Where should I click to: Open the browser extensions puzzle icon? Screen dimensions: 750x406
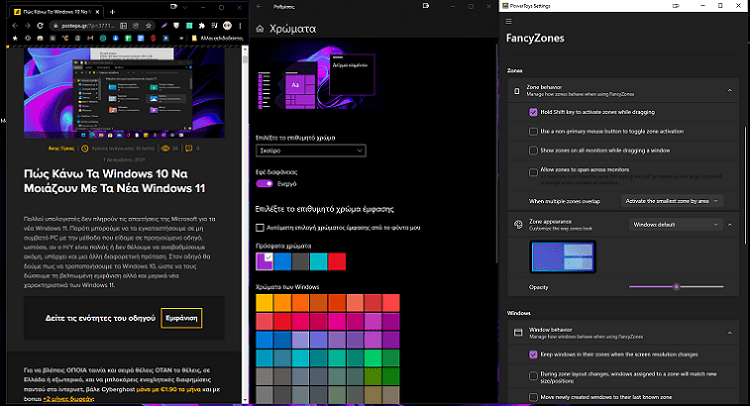tap(202, 26)
